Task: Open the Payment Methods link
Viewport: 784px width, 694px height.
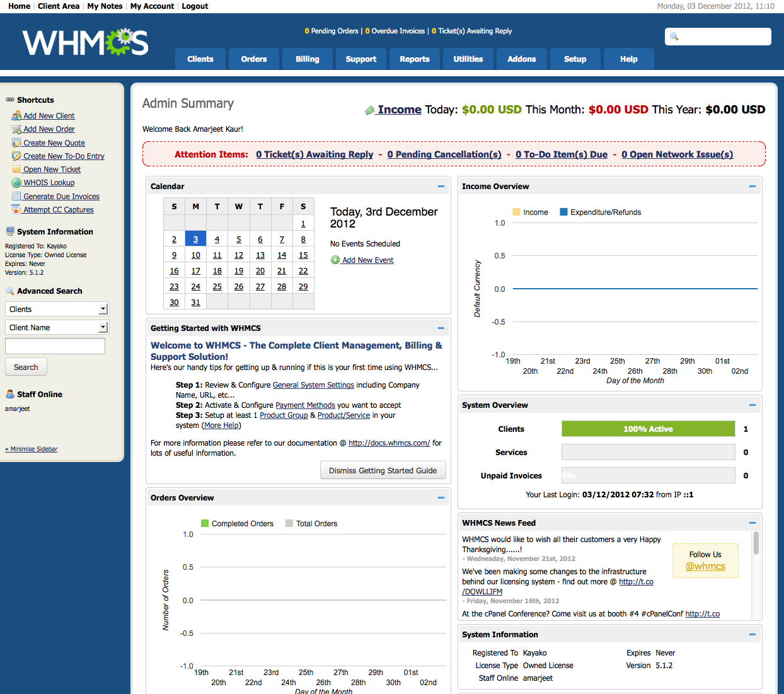Action: click(x=305, y=405)
